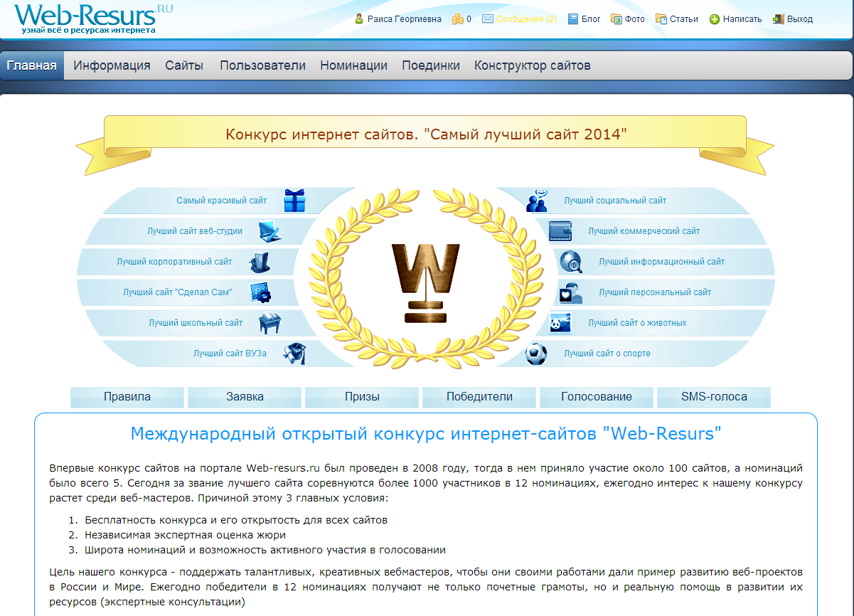Image resolution: width=854 pixels, height=616 pixels.
Task: Open the Лучший сайт ВУЗа link
Action: [230, 354]
